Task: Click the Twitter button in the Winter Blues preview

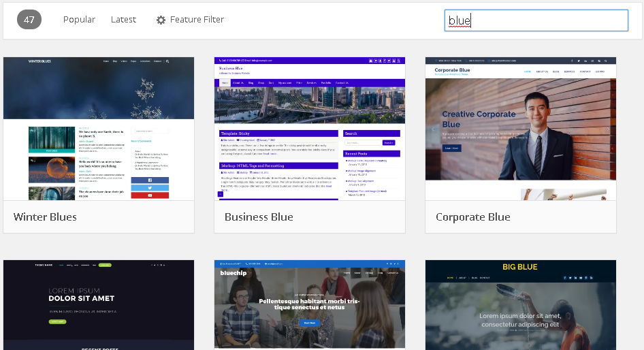Action: pyautogui.click(x=150, y=188)
